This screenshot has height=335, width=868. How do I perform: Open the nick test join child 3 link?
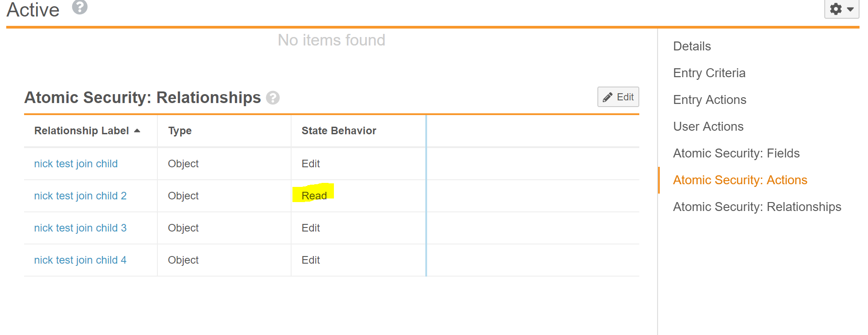(x=80, y=228)
